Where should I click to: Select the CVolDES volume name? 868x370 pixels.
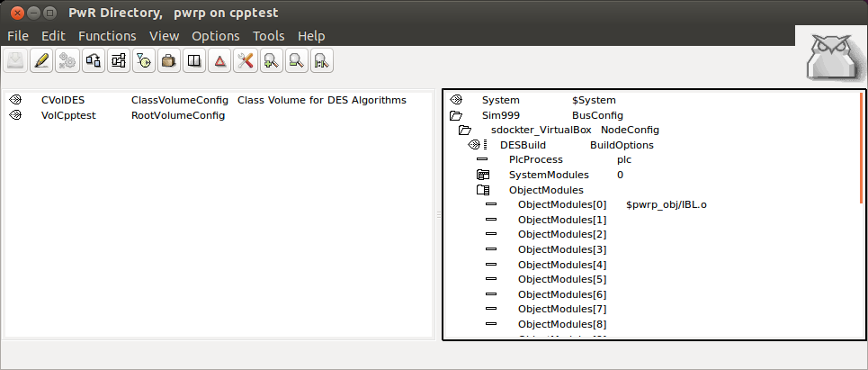point(63,100)
